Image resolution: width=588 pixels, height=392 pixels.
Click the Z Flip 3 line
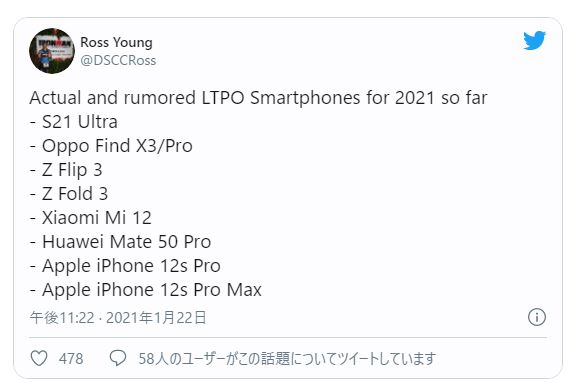pyautogui.click(x=66, y=170)
